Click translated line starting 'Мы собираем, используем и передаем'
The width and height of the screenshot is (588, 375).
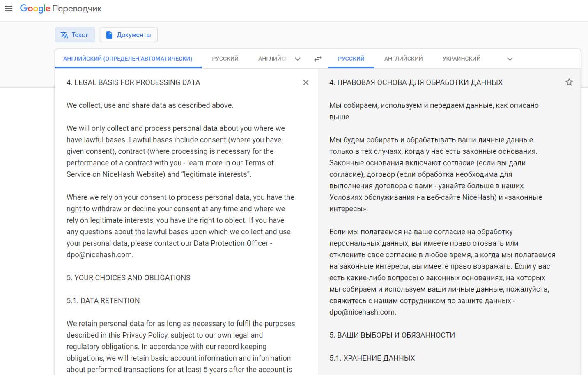(434, 105)
